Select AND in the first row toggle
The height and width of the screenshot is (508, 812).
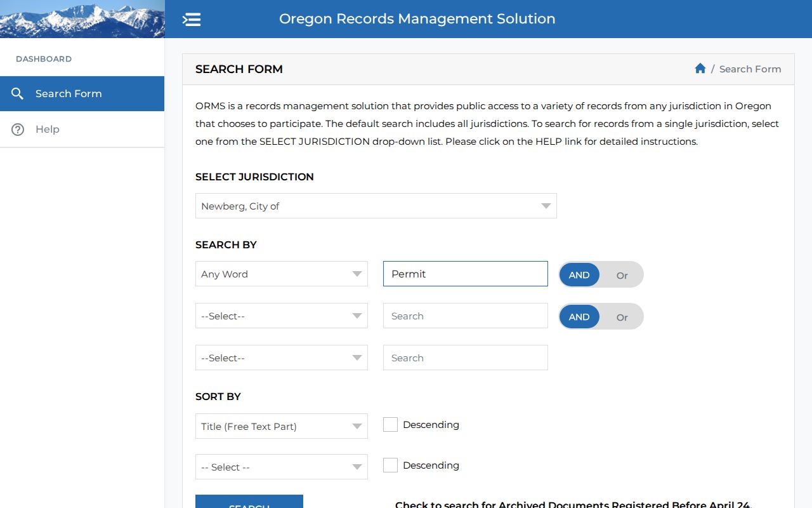click(579, 275)
